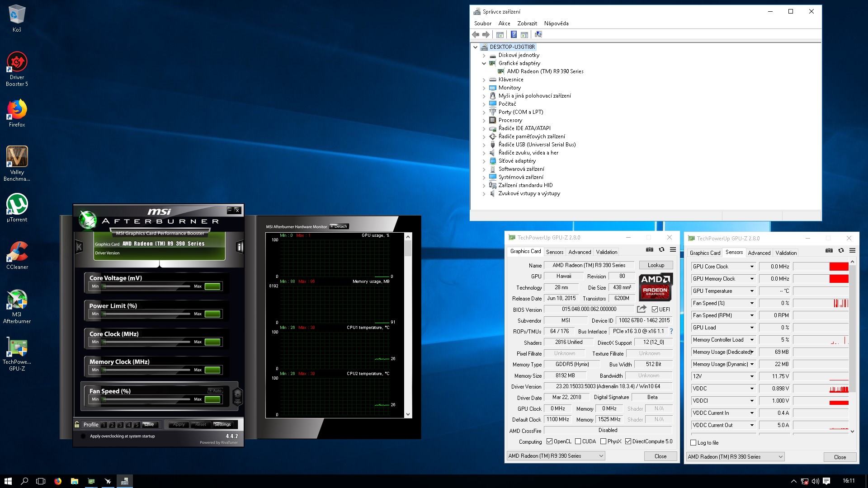This screenshot has height=488, width=868.
Task: Enable Log to file checkbox
Action: pyautogui.click(x=693, y=443)
